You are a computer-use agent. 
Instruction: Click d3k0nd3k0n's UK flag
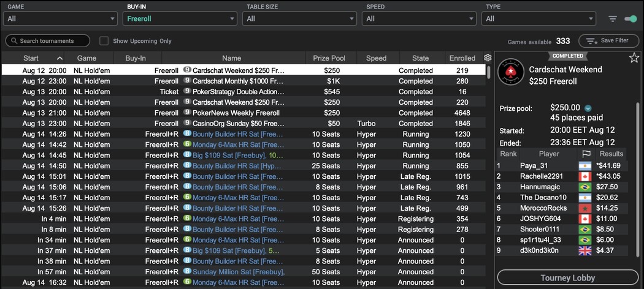click(585, 251)
